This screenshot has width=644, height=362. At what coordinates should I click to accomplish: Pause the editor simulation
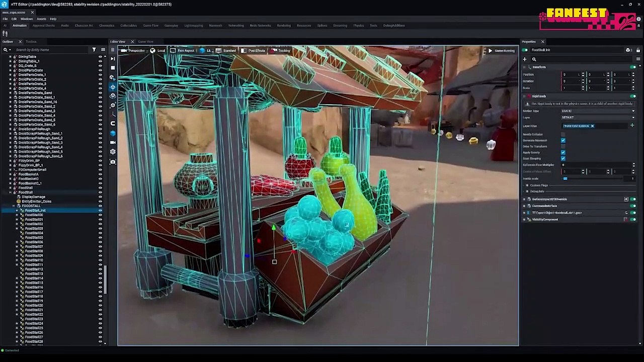pos(113,50)
